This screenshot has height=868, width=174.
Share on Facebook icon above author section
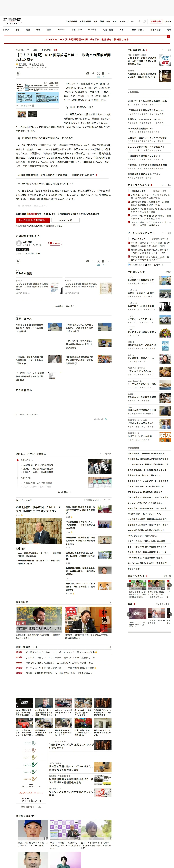[x=93, y=261]
